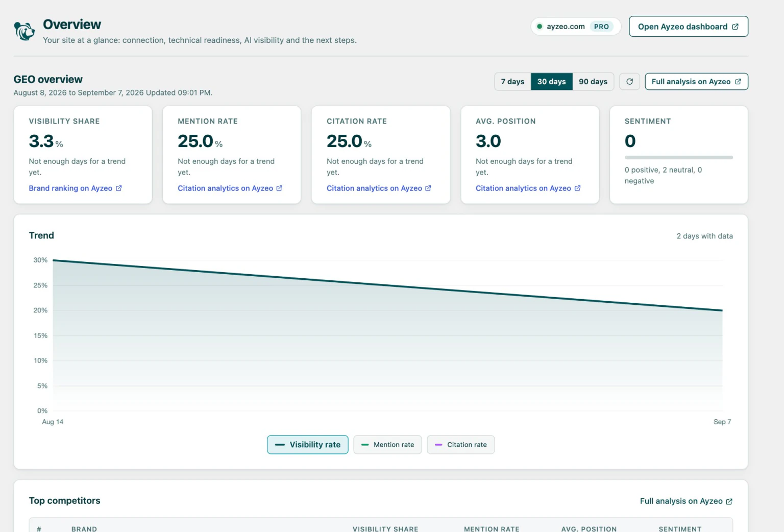Image resolution: width=784 pixels, height=532 pixels.
Task: Click external-link icon in Mention Rate card link
Action: pos(279,188)
